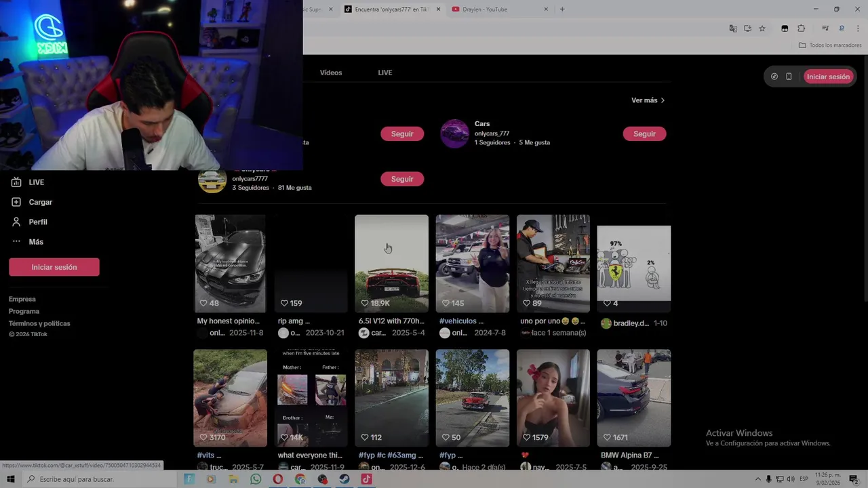Viewport: 868px width, 488px height.
Task: Show hidden system tray icons
Action: pos(758,479)
